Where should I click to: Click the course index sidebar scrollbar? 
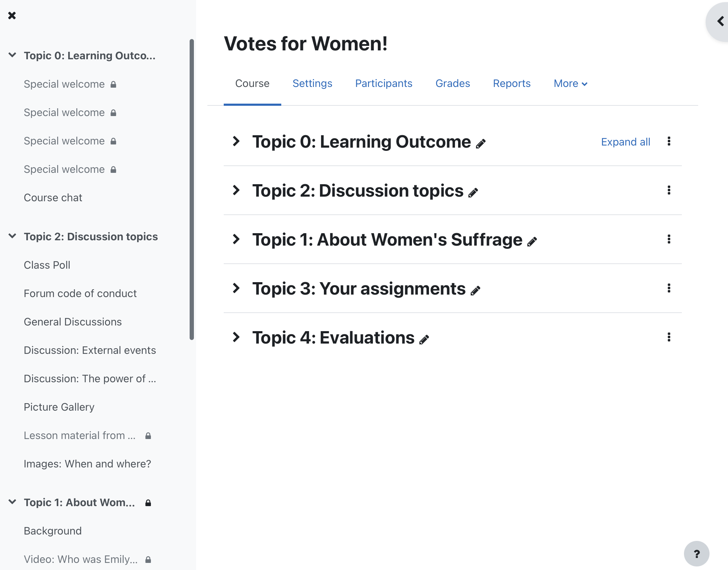[192, 190]
